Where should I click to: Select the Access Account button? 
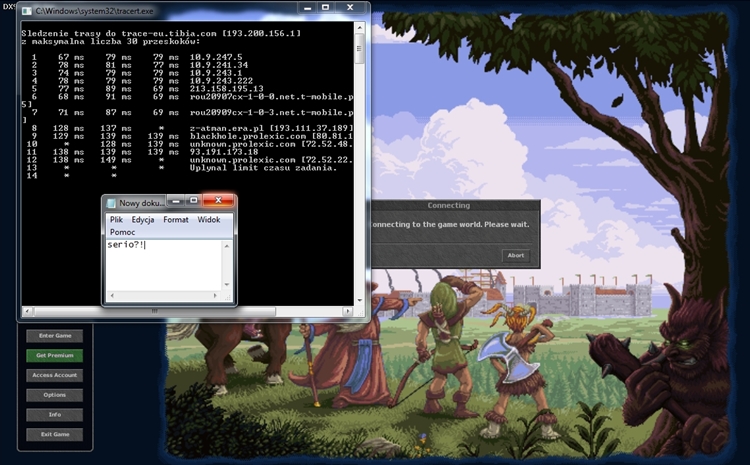[x=55, y=375]
